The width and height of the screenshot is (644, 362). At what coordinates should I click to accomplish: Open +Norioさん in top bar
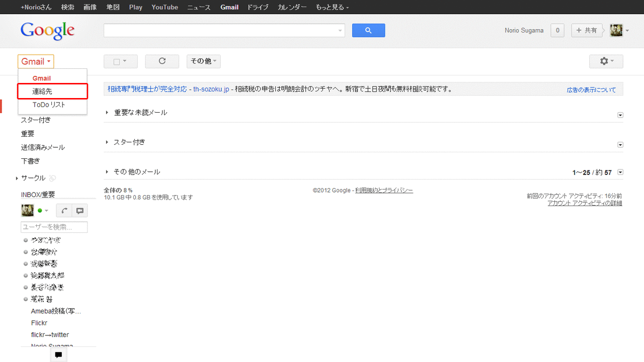point(37,7)
